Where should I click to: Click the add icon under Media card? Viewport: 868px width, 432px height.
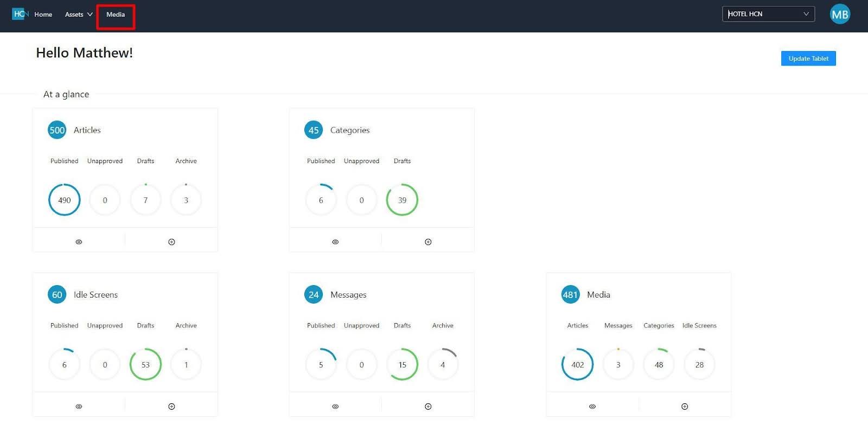(685, 407)
